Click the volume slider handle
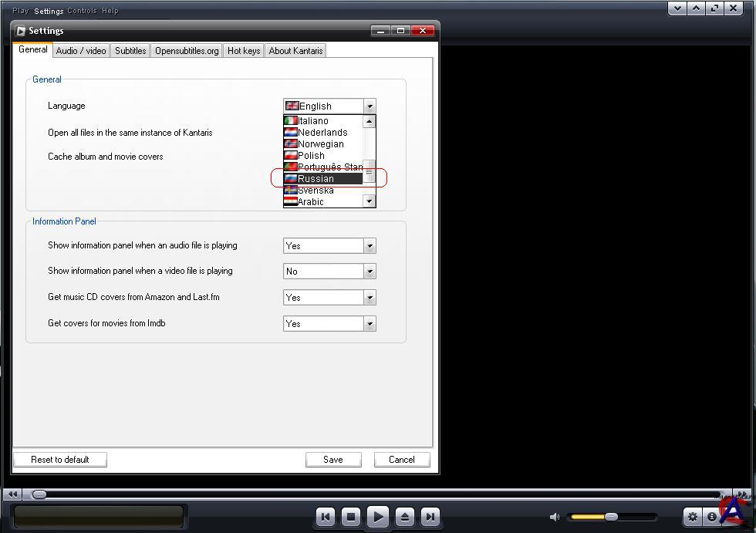 pyautogui.click(x=611, y=517)
